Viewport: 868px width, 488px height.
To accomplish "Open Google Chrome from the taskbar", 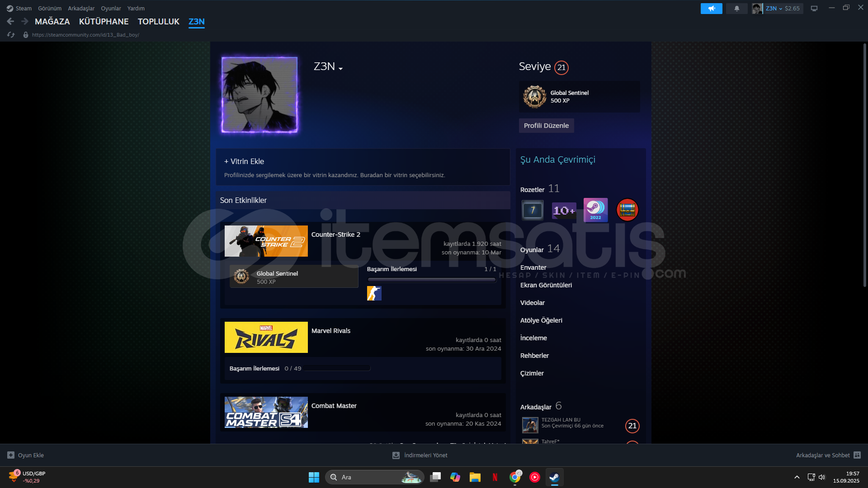I will [x=515, y=477].
